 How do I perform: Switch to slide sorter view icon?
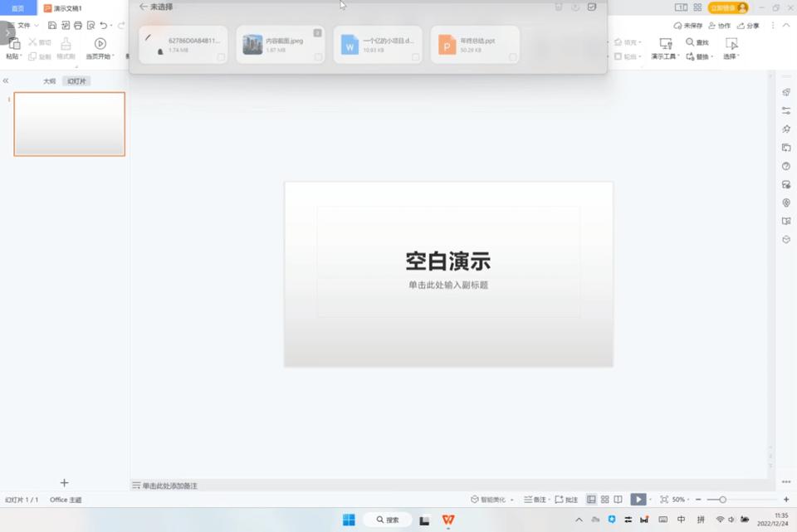tap(605, 499)
